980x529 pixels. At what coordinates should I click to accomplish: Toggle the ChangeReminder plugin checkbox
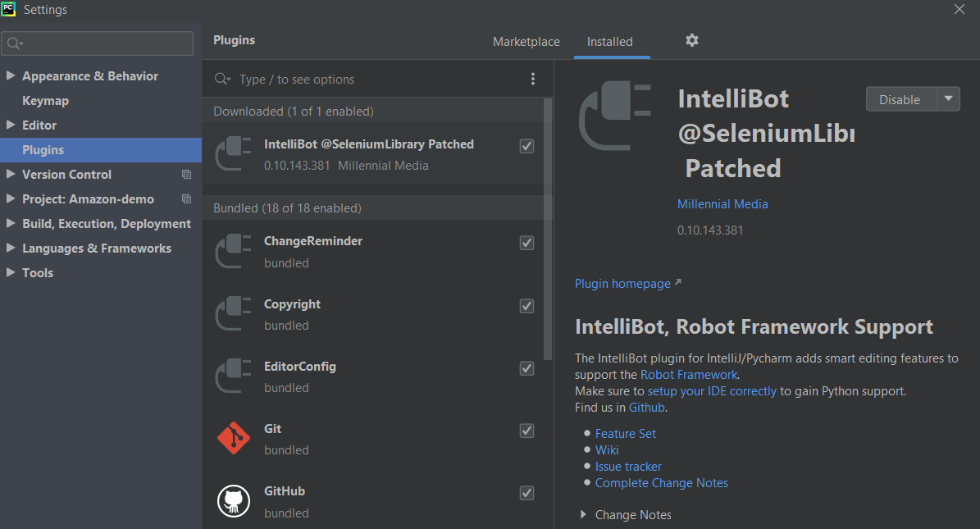pyautogui.click(x=527, y=243)
